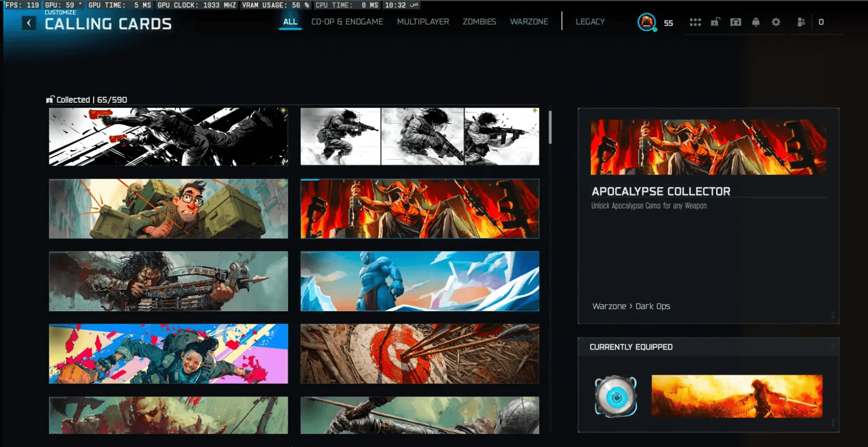The image size is (868, 447).
Task: Open the MULTIPLAYER tab
Action: (423, 22)
